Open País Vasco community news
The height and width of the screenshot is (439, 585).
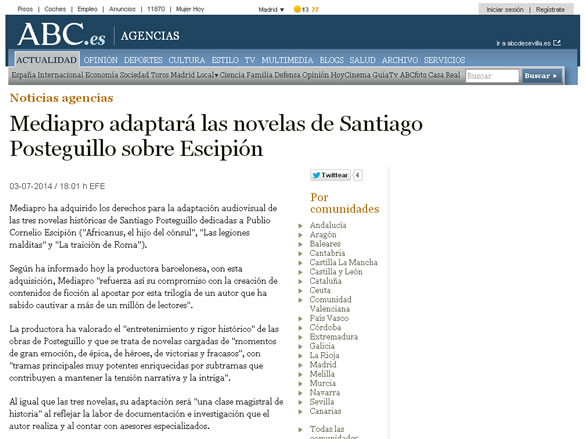[x=329, y=318]
